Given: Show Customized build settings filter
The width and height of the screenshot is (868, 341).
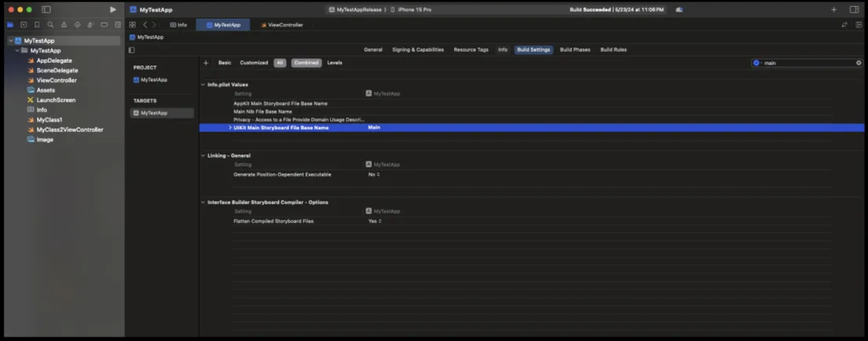Looking at the screenshot, I should pos(254,63).
